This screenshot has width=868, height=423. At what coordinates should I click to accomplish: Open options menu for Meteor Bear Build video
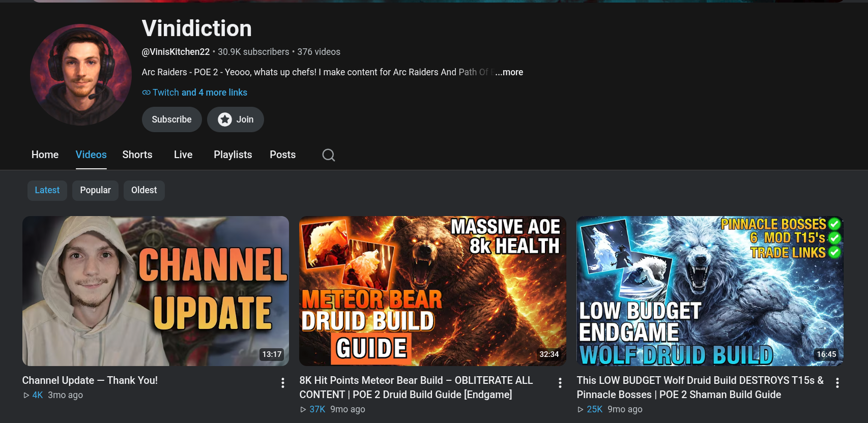coord(560,383)
